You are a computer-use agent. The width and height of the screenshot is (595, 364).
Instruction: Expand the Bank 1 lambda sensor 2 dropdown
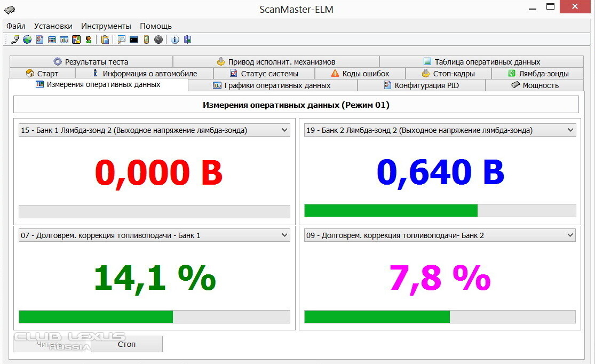click(284, 130)
